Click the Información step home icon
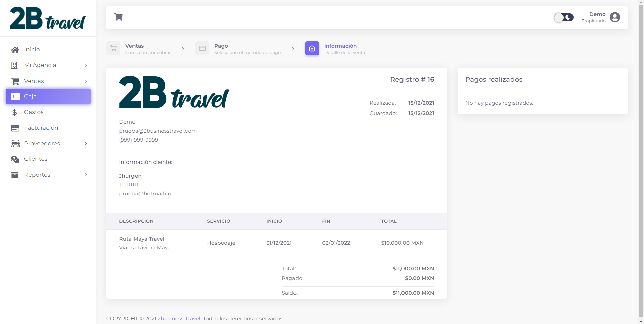This screenshot has width=644, height=324. (312, 49)
